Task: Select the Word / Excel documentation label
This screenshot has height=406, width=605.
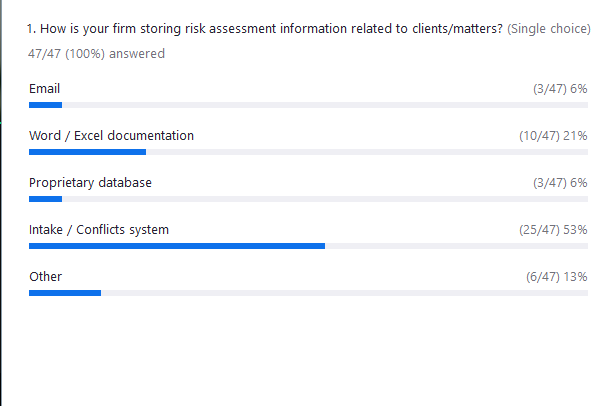Action: (111, 136)
